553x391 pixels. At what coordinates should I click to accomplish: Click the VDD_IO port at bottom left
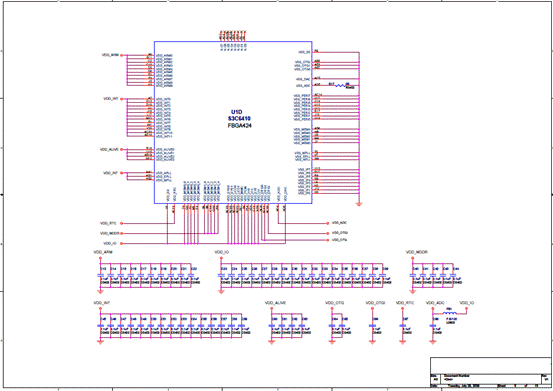113,244
